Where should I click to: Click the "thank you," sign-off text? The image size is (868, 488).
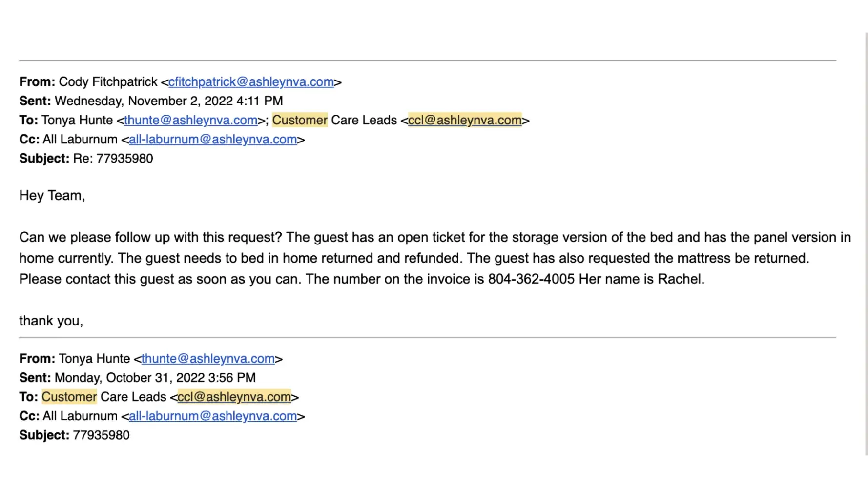point(51,321)
